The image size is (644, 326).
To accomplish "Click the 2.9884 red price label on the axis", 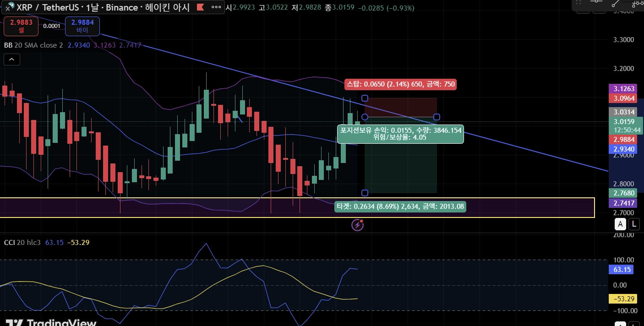I will [623, 139].
